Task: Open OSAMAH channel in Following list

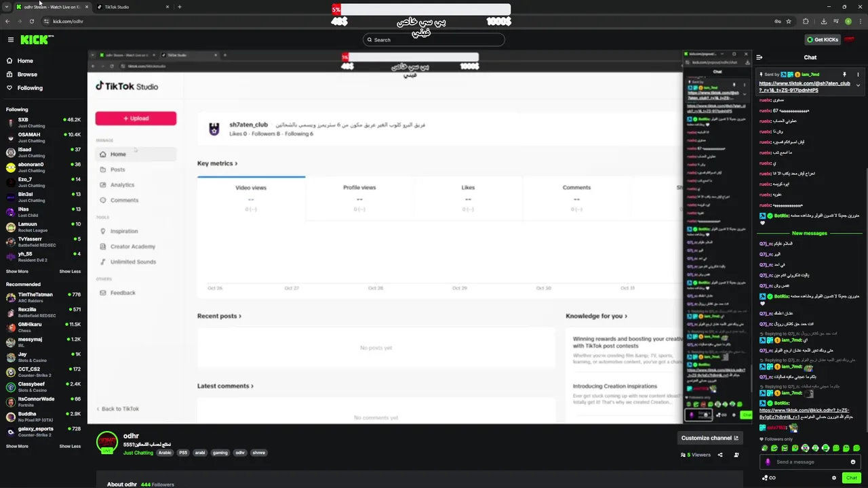Action: (43, 137)
